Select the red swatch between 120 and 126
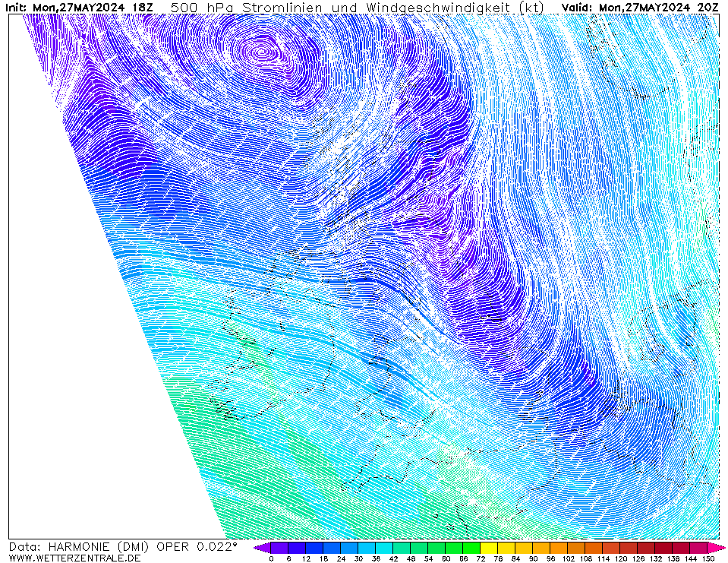Image resolution: width=728 pixels, height=563 pixels. 629,548
